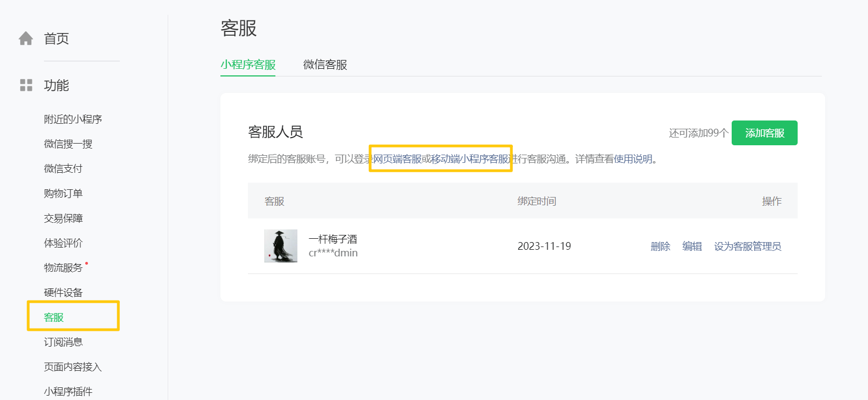Click the grid icon beside 功能
The width and height of the screenshot is (868, 400).
26,85
